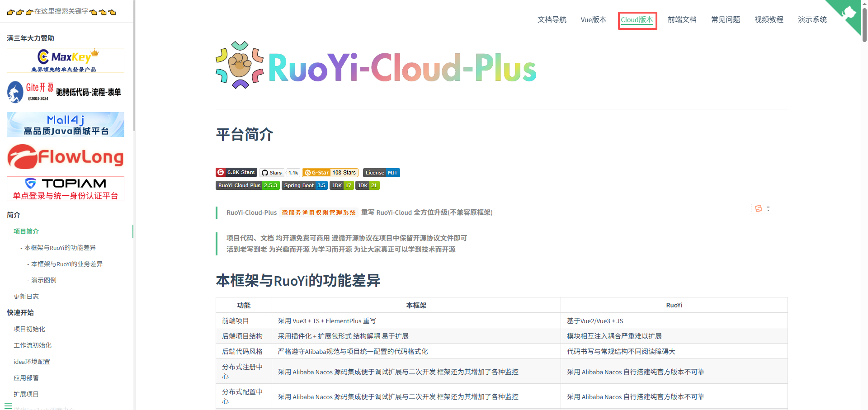Open 应用部署 in the sidebar
The width and height of the screenshot is (868, 410).
tap(26, 378)
